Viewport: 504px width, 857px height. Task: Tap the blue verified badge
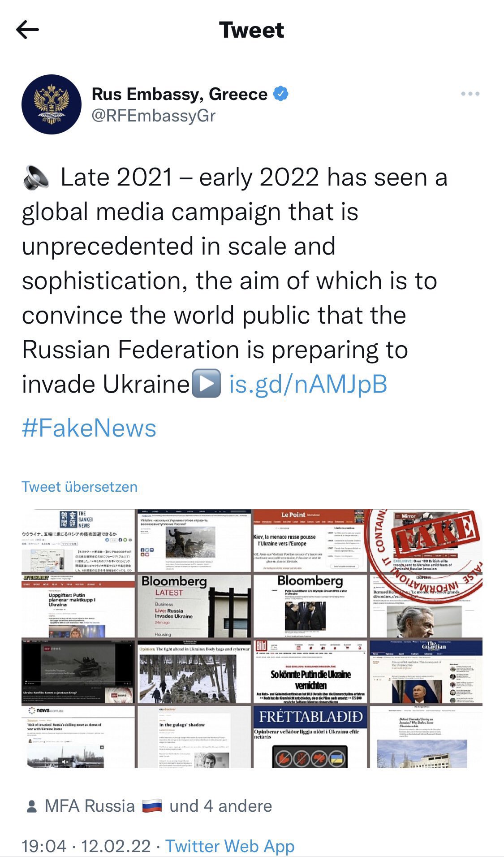pyautogui.click(x=281, y=94)
